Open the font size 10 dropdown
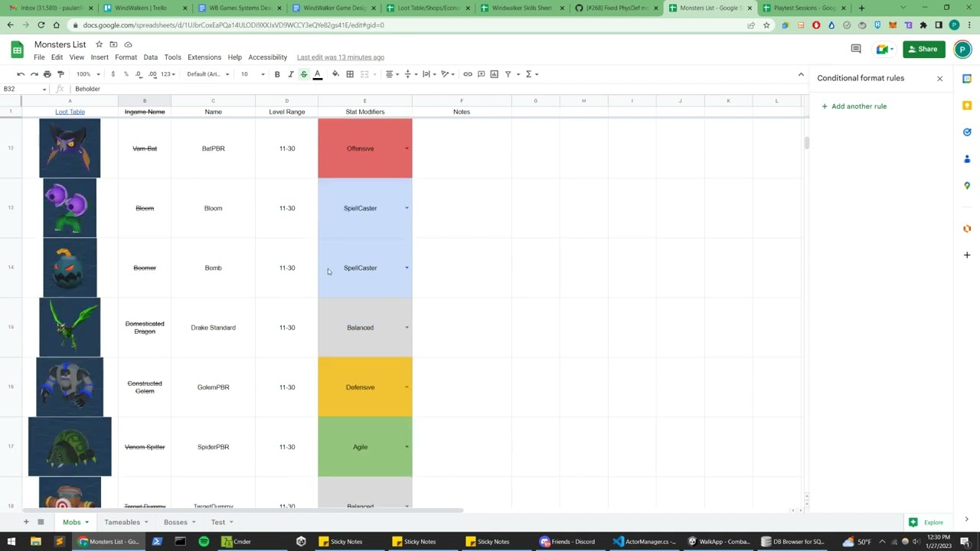 coord(252,74)
